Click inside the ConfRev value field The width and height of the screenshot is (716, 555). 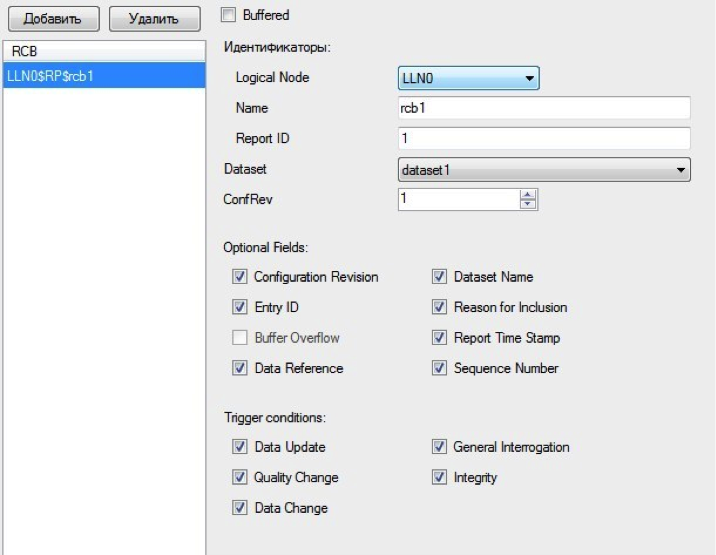pos(458,199)
